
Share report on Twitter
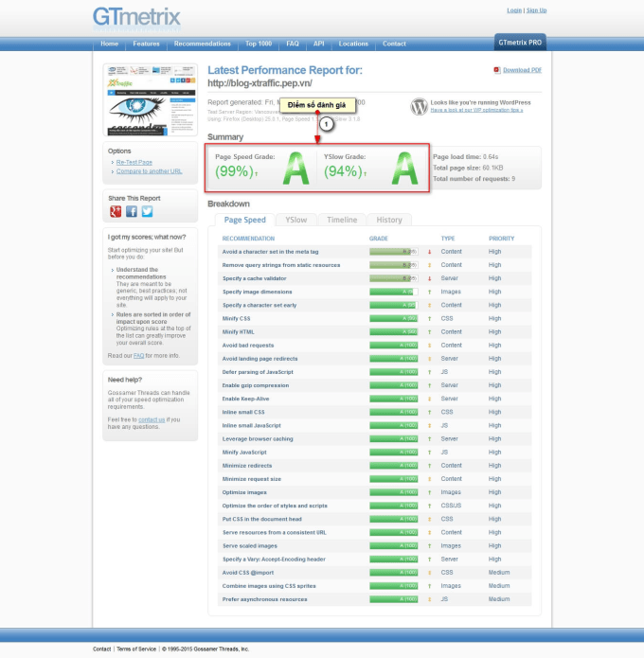(x=147, y=211)
